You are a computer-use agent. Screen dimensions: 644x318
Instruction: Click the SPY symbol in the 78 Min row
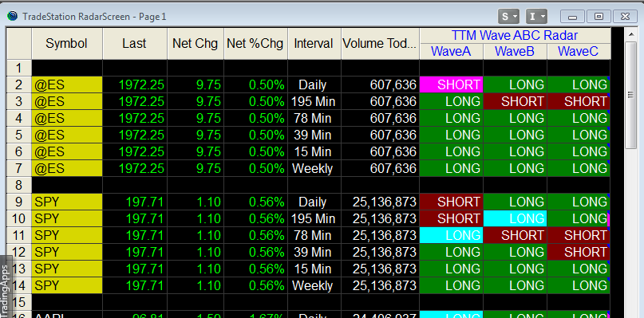click(x=66, y=235)
